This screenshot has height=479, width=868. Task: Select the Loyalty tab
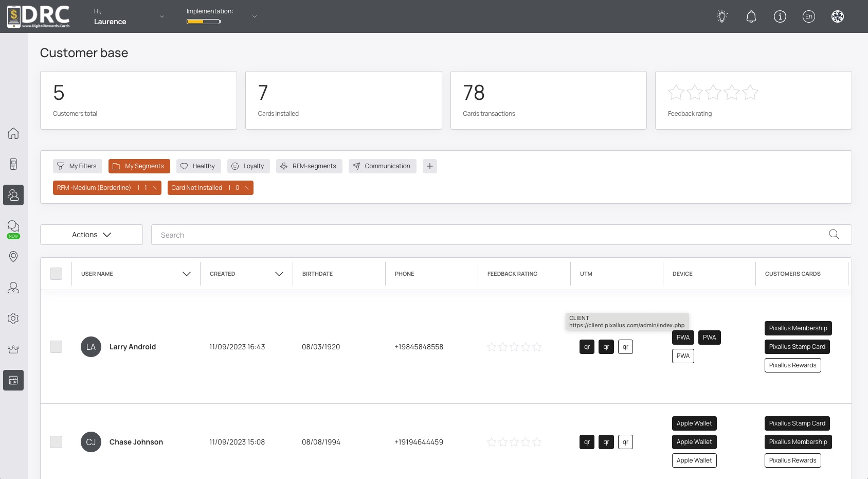[248, 166]
